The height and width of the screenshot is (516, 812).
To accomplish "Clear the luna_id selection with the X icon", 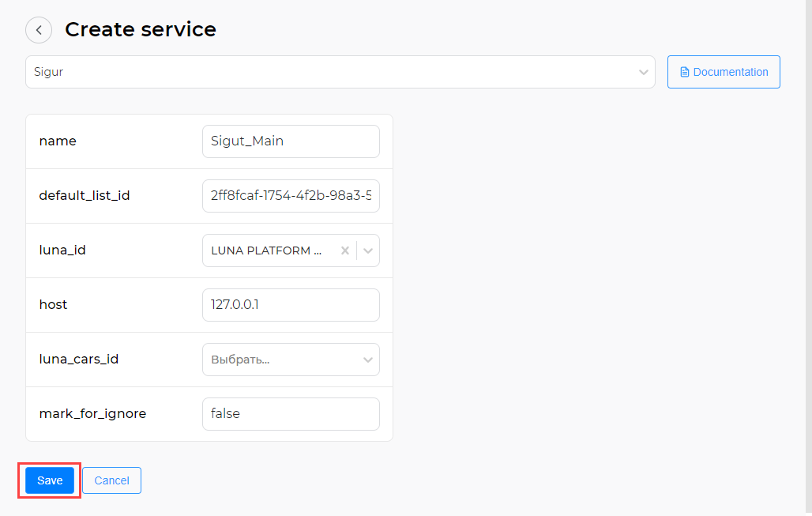I will (x=345, y=250).
